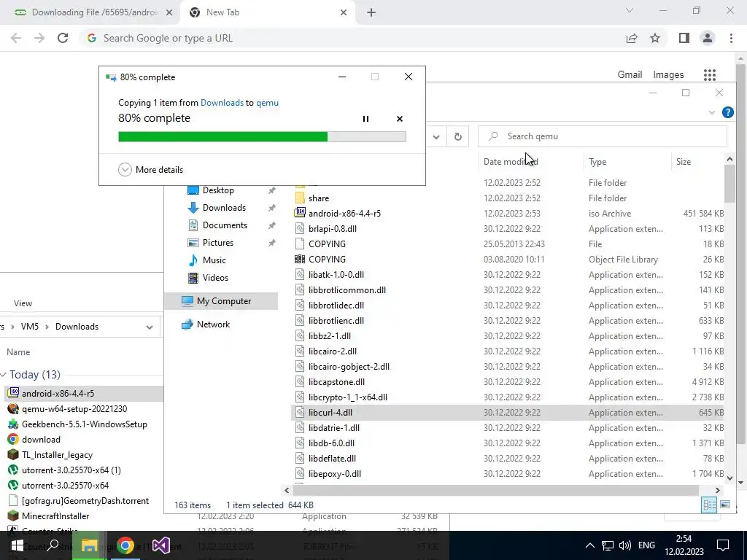Switch to Downloading File tab
The width and height of the screenshot is (747, 560).
tap(88, 12)
